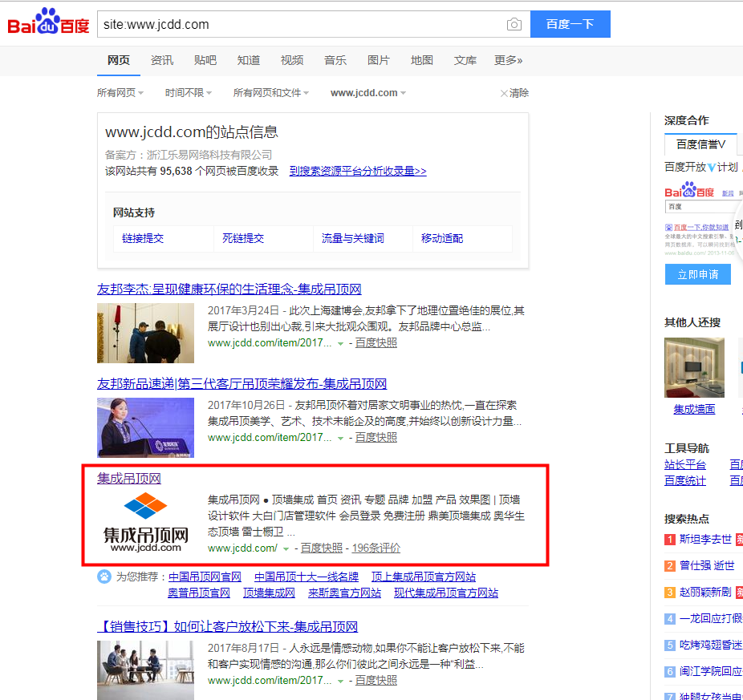Click the 立即申请 button
The width and height of the screenshot is (743, 700).
point(698,275)
